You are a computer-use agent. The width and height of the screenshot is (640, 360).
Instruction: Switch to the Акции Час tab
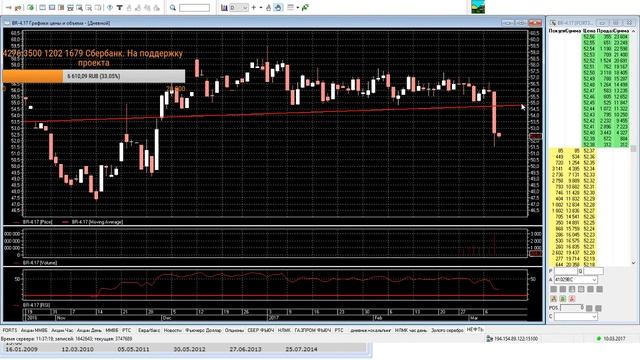click(x=62, y=330)
